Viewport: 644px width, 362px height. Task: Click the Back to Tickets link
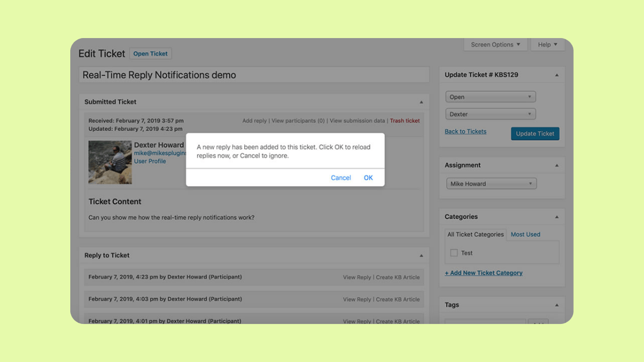(x=465, y=131)
